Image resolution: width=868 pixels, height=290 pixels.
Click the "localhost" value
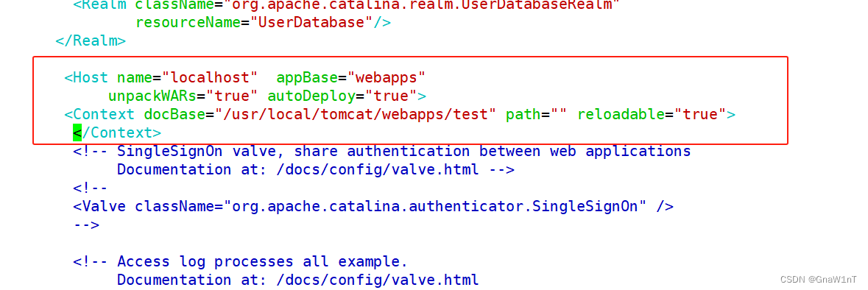coord(209,77)
